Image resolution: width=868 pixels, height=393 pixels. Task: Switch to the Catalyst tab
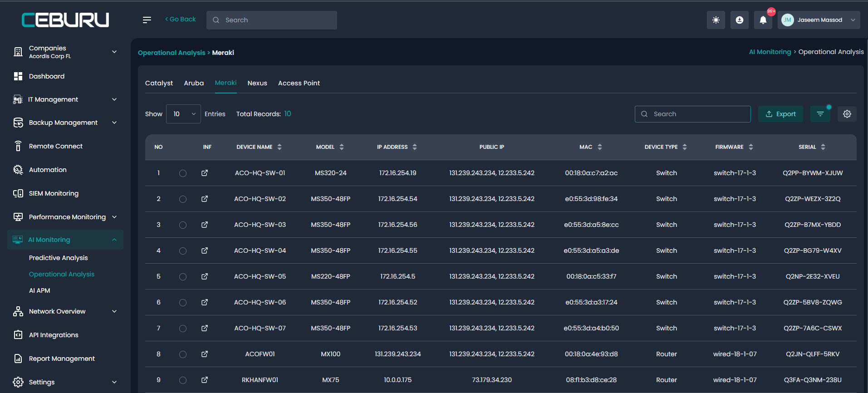tap(159, 83)
